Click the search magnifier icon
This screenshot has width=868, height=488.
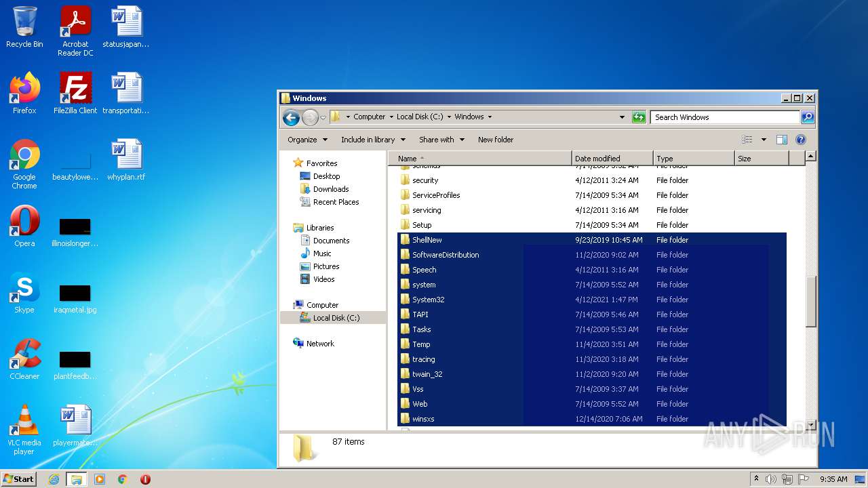807,117
